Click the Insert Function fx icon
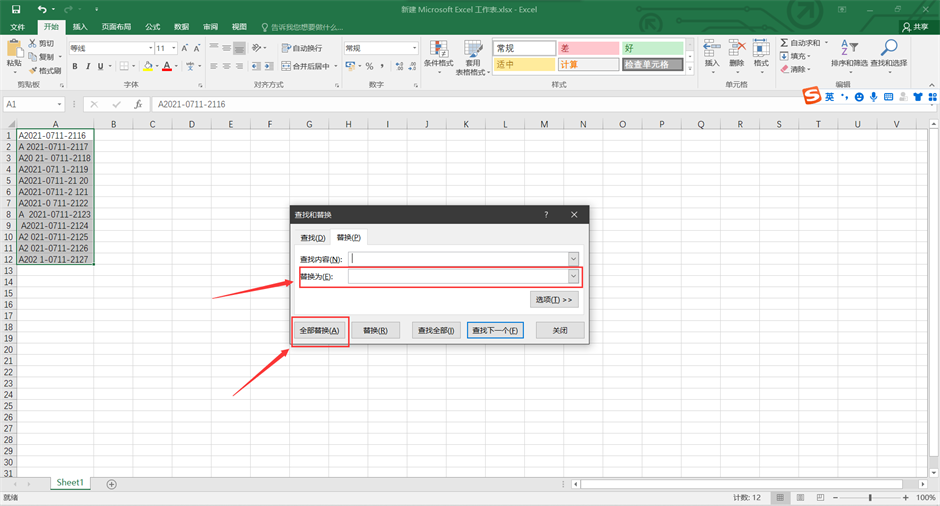The image size is (940, 506). coord(138,104)
